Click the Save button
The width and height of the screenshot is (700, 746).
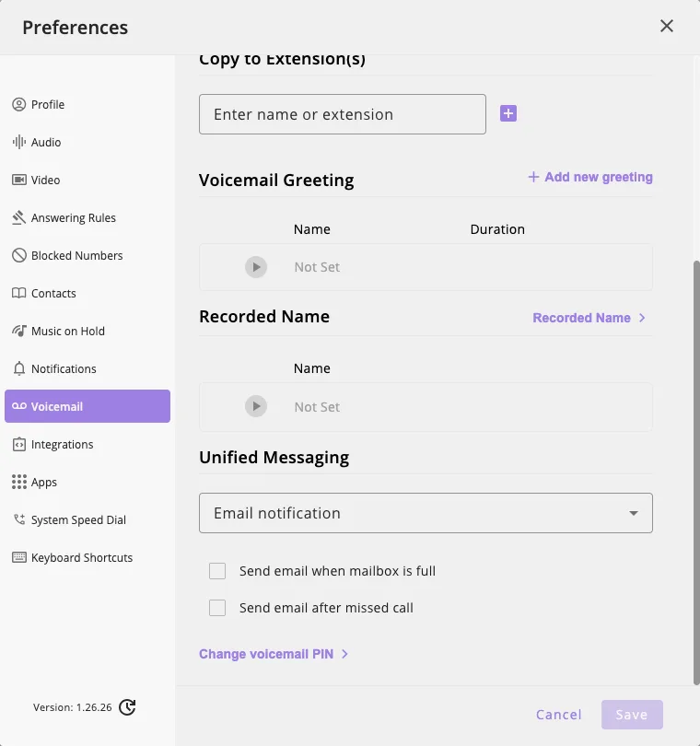(632, 715)
